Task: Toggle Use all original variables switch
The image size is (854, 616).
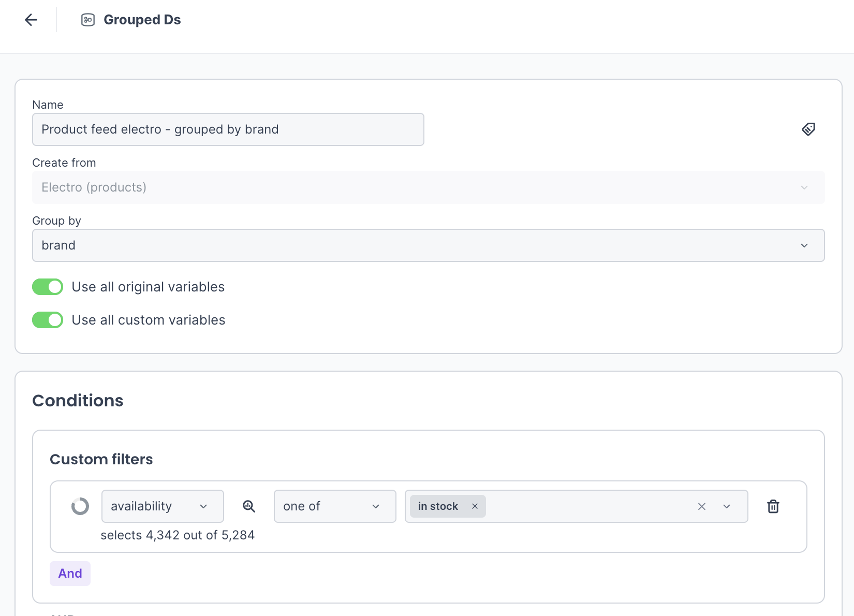Action: coord(48,287)
